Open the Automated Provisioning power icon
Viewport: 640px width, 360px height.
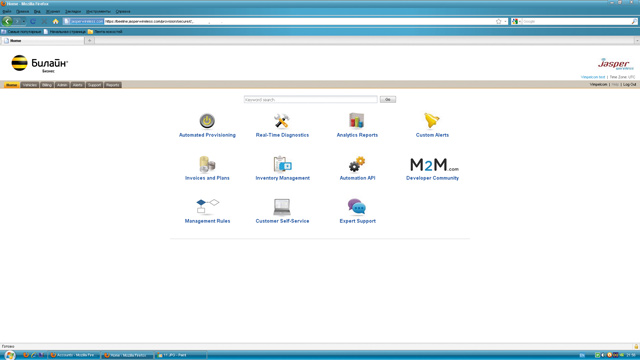[207, 121]
